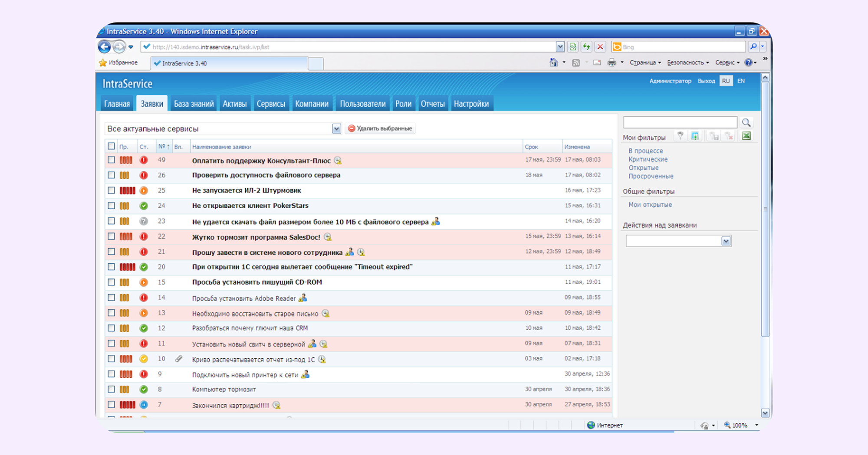This screenshot has height=455, width=868.
Task: Tick the checkbox for request 49
Action: coord(112,160)
